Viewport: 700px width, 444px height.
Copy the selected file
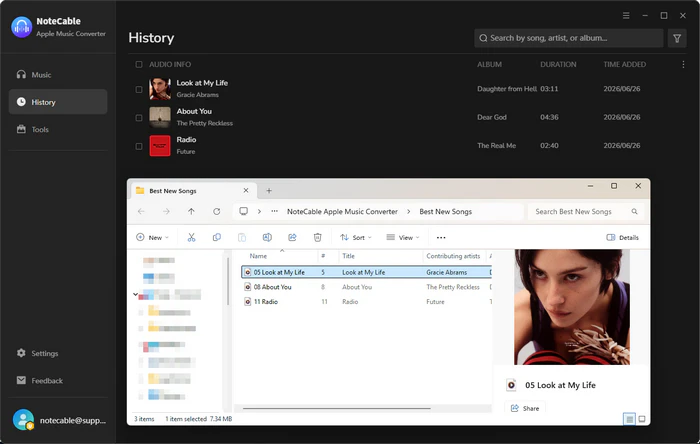(217, 237)
